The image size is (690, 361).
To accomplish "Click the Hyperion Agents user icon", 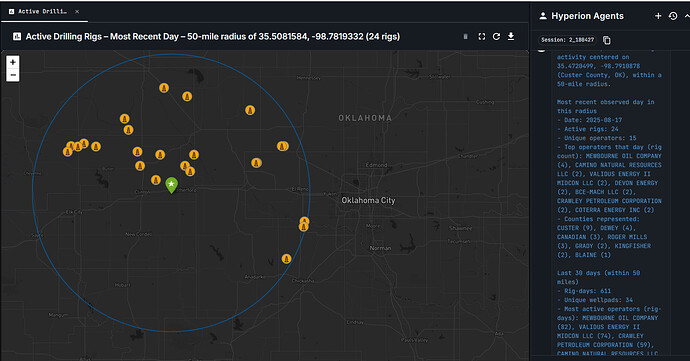I will pyautogui.click(x=543, y=16).
